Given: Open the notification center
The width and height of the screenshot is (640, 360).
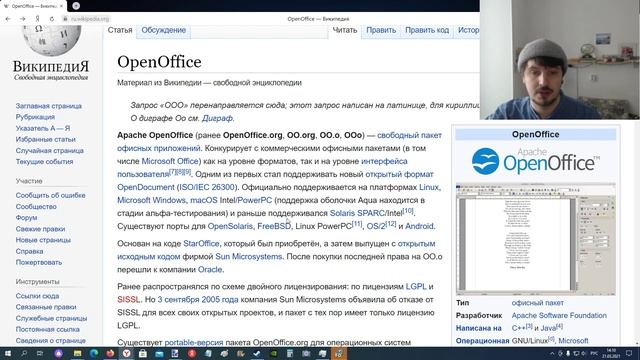Looking at the screenshot, I should click(629, 353).
